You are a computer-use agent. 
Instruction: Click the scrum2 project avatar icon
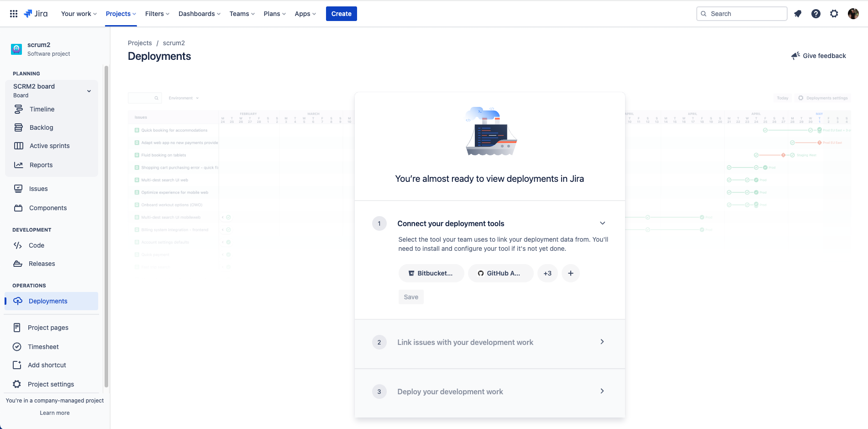tap(16, 49)
